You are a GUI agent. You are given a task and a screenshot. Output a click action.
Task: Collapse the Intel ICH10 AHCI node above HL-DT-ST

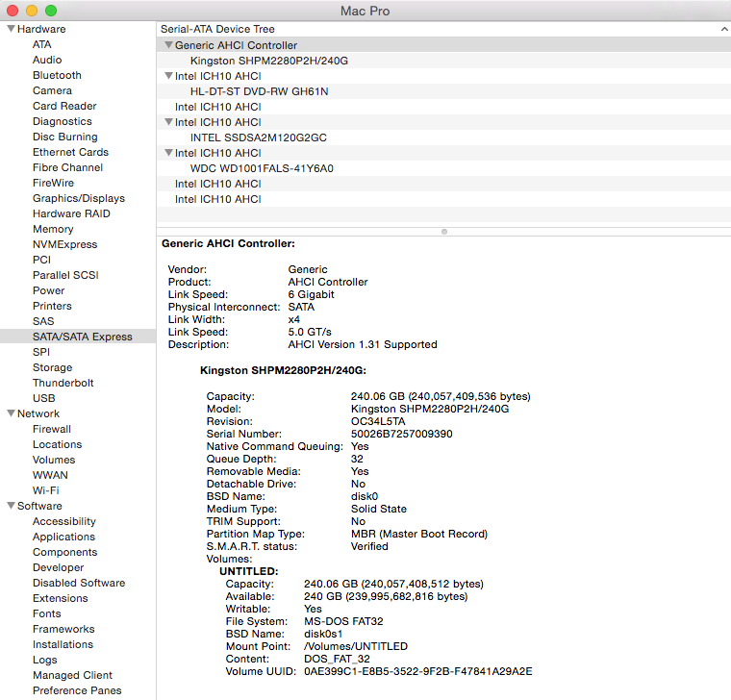pos(168,76)
